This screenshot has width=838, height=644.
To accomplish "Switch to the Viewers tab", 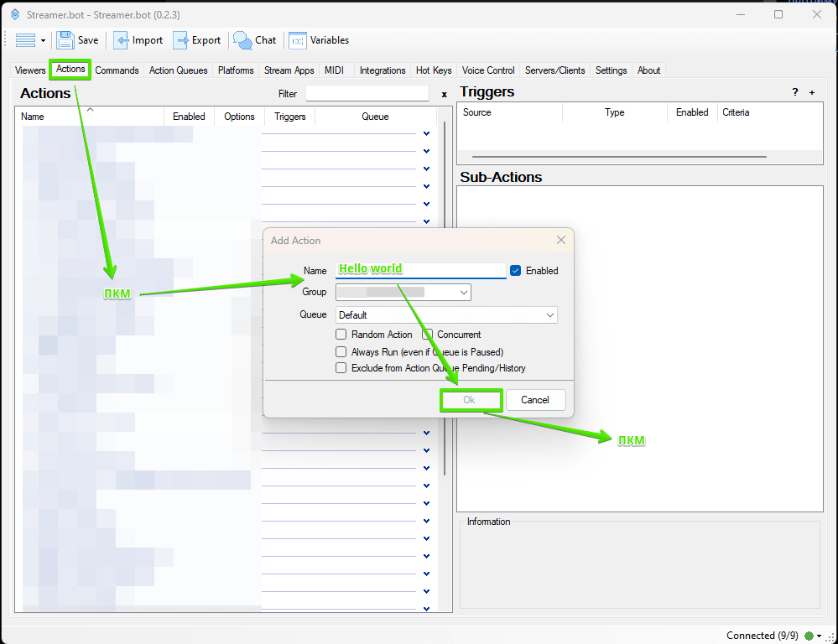I will click(x=30, y=70).
